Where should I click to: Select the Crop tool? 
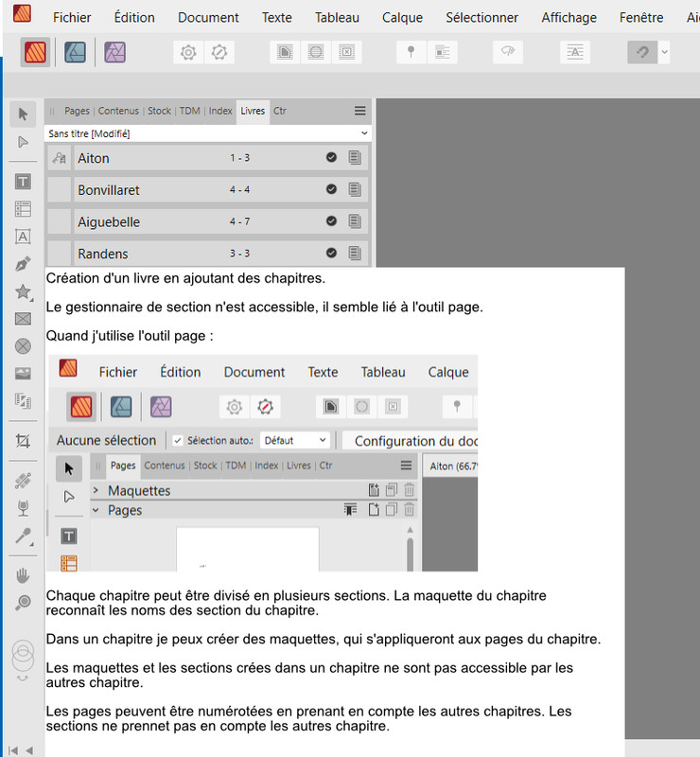pyautogui.click(x=23, y=441)
